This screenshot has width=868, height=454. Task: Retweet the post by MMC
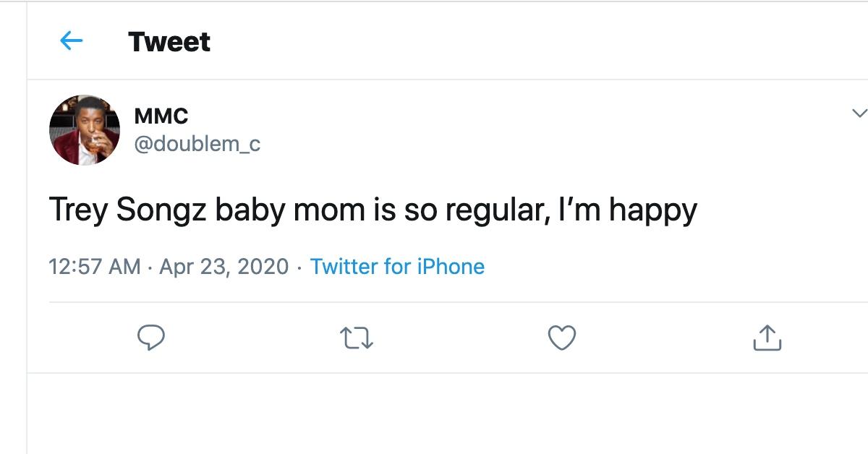(357, 338)
